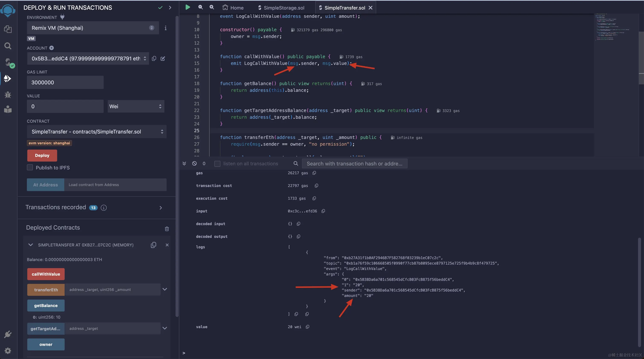Expand transferEth parameters chevron
This screenshot has width=644, height=359.
pos(164,290)
